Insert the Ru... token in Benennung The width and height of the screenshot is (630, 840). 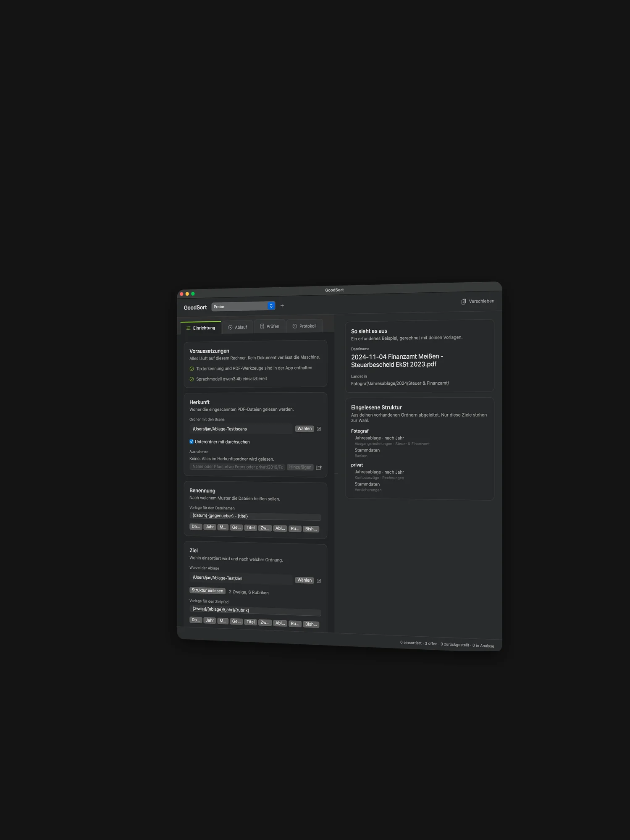pos(295,529)
